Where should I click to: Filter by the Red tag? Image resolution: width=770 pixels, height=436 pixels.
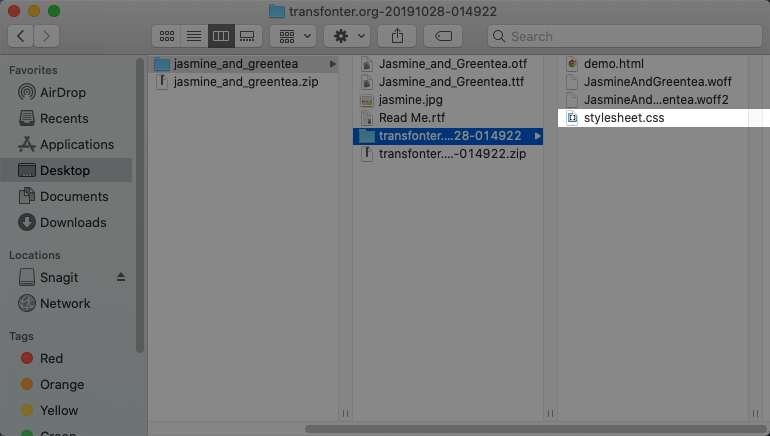tap(66, 358)
